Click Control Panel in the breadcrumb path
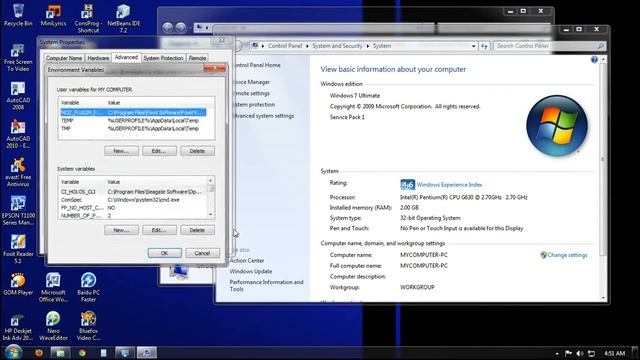 [285, 46]
